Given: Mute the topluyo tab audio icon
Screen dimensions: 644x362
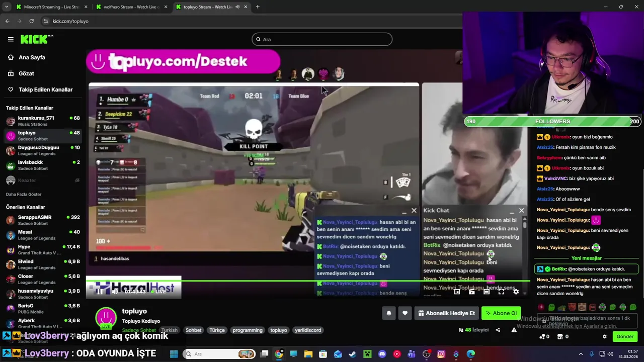Looking at the screenshot, I should click(x=237, y=7).
